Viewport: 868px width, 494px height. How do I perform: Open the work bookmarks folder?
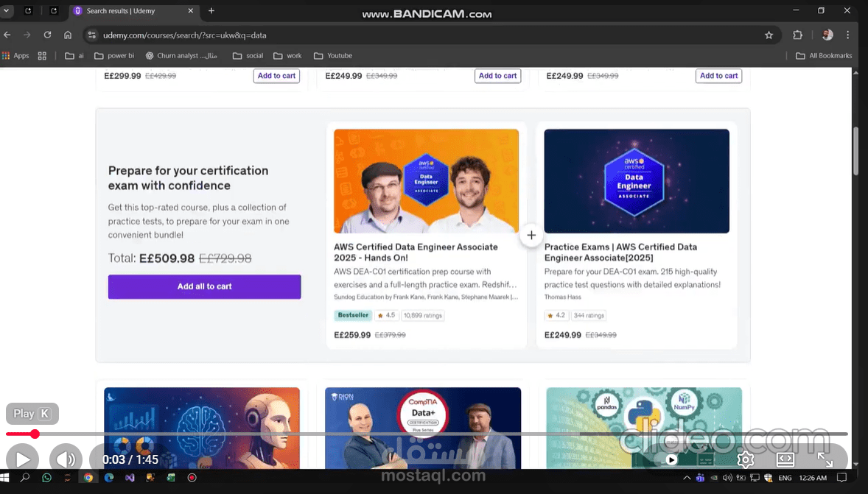point(287,55)
